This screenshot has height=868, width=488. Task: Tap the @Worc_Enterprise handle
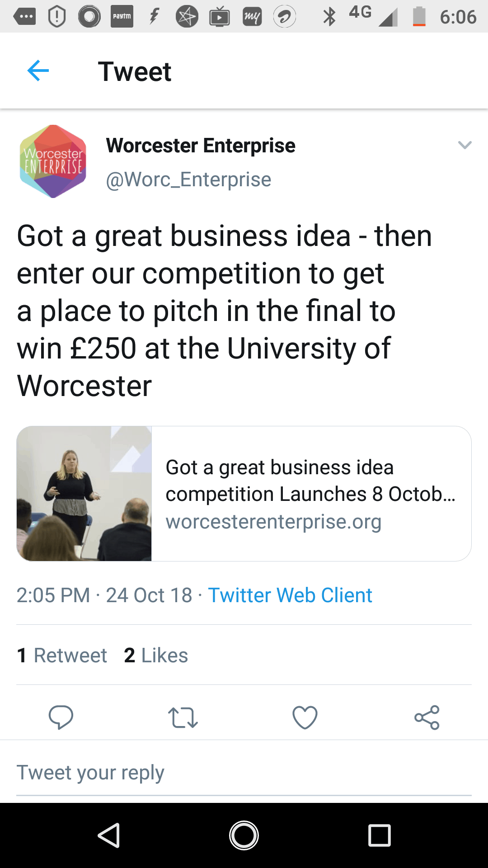click(x=188, y=179)
